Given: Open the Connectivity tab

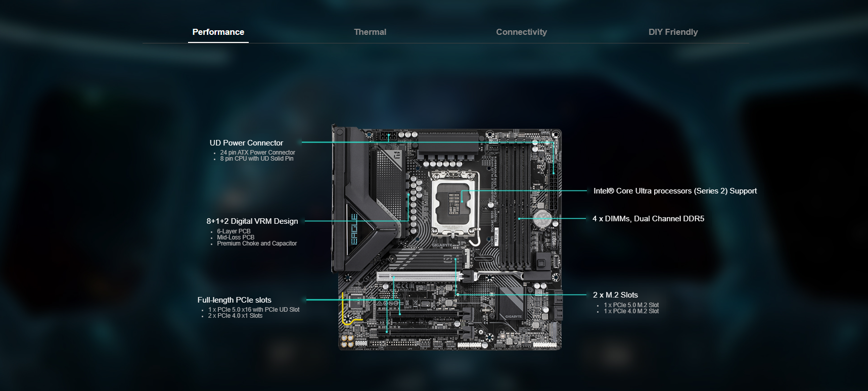Looking at the screenshot, I should (522, 32).
